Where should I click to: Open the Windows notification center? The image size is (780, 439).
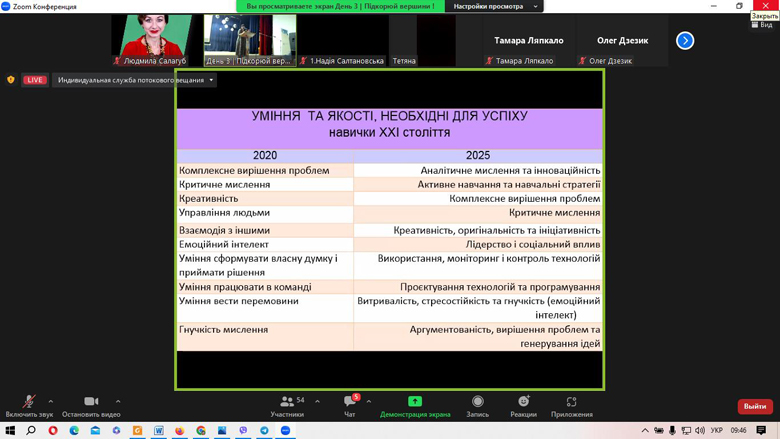[x=761, y=430]
